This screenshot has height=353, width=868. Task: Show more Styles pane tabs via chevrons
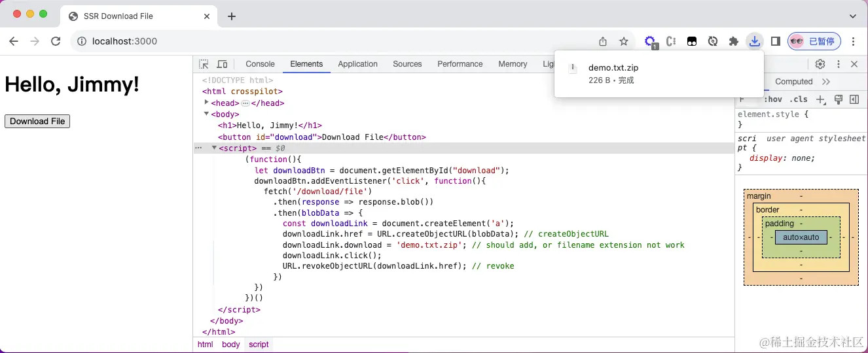[826, 82]
